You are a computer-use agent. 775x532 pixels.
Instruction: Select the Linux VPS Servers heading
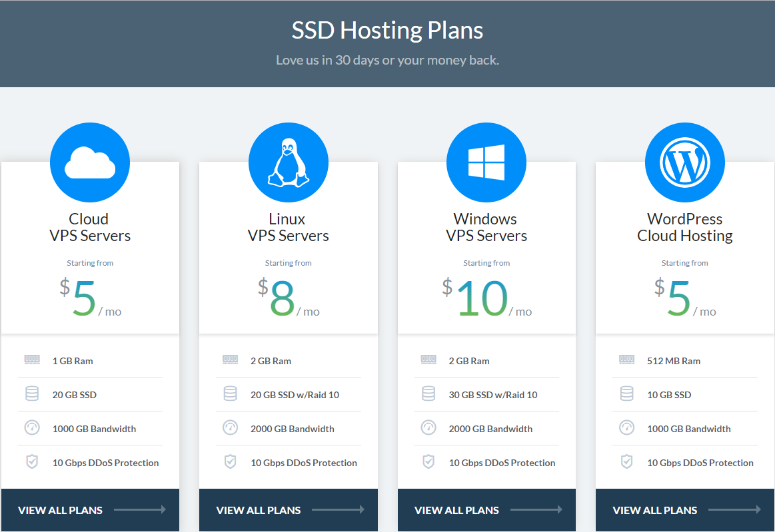pos(288,227)
